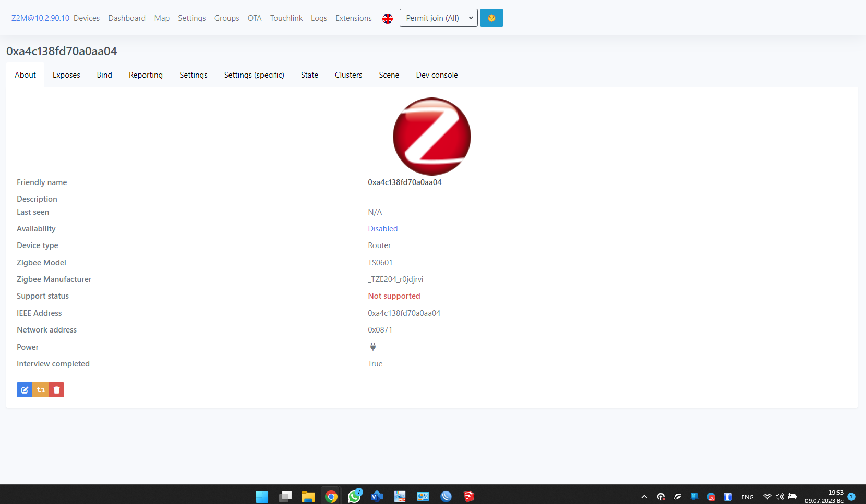Open WhatsApp from the taskbar
The height and width of the screenshot is (504, 866).
pos(354,496)
